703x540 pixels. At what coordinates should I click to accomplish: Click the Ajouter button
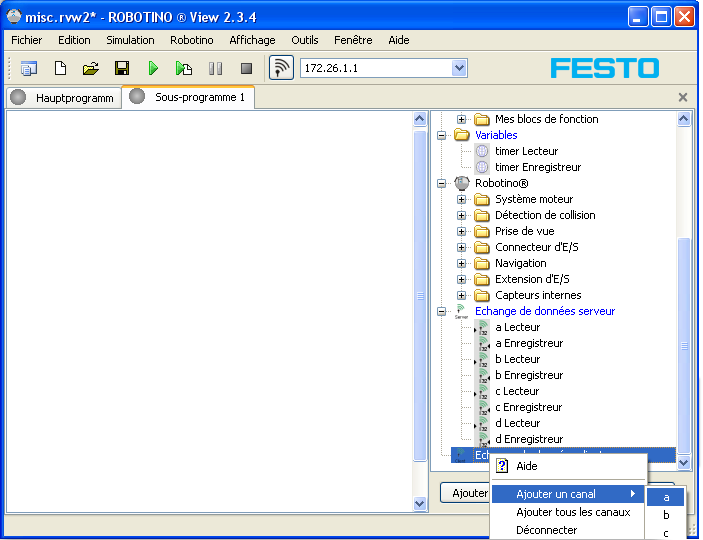click(465, 493)
